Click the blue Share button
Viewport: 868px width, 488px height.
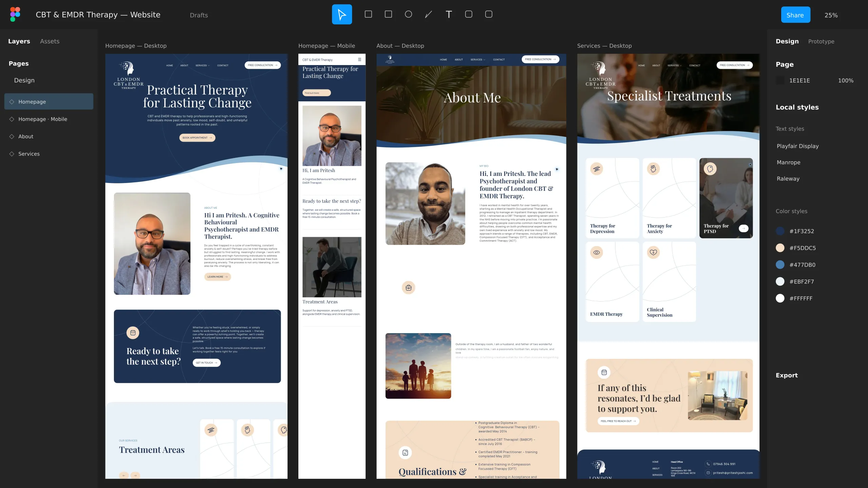[x=795, y=15]
